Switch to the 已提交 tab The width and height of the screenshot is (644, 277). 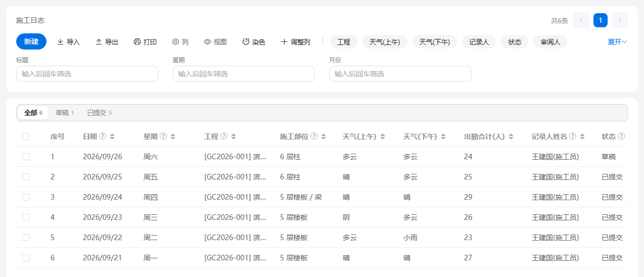pos(99,113)
